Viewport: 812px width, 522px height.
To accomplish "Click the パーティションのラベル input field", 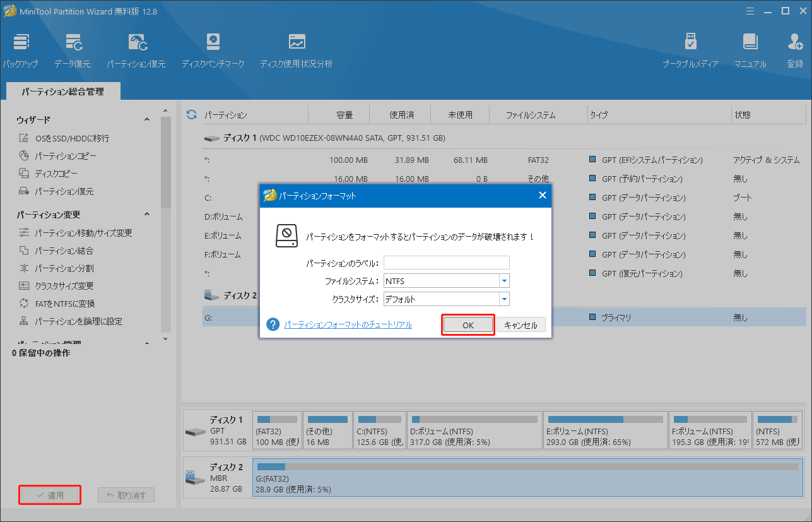I will click(x=446, y=263).
